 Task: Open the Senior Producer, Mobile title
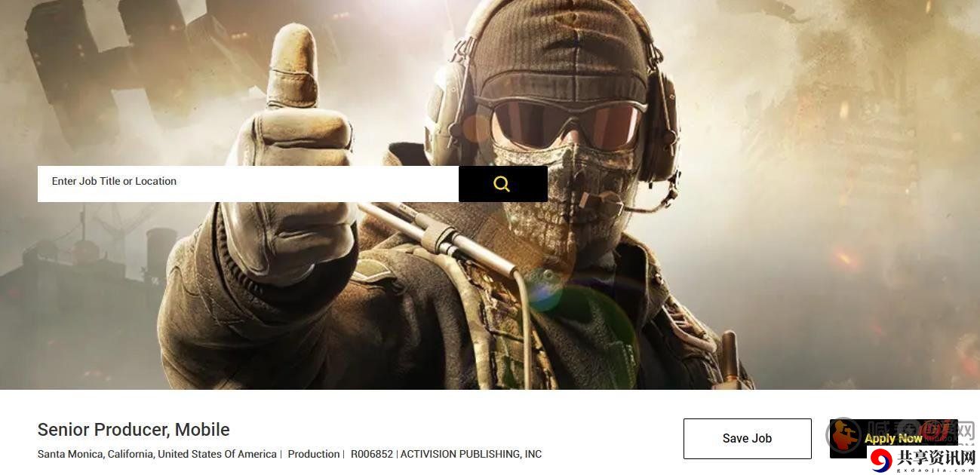pos(134,430)
